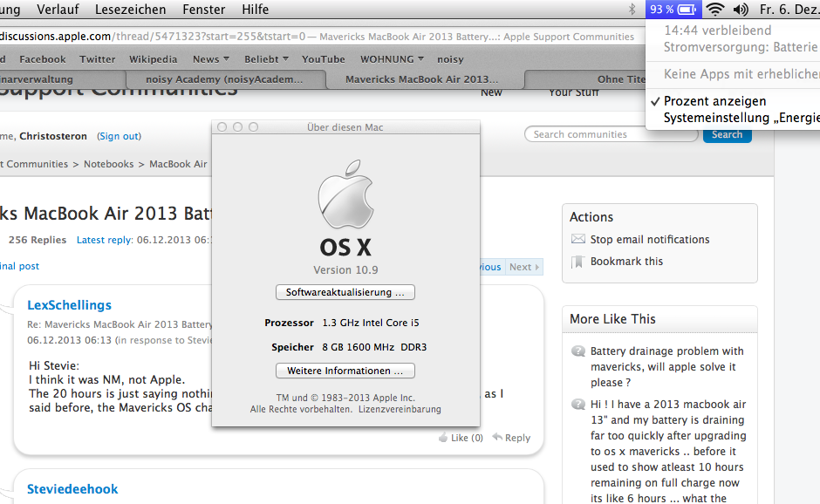Click the Notebooks breadcrumb link
820x504 pixels.
coord(109,164)
